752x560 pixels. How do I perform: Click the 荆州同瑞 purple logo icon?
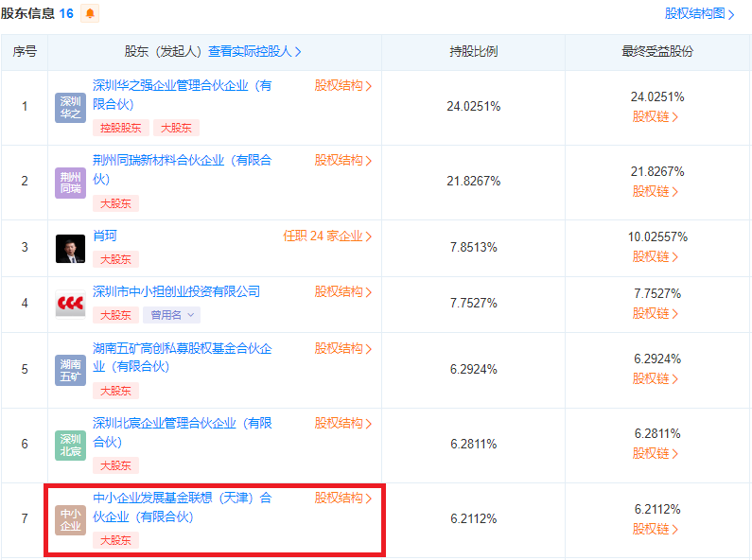tap(71, 182)
